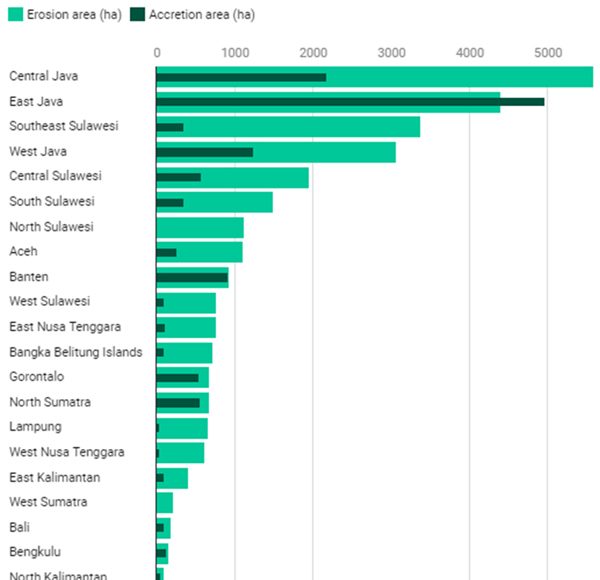Image resolution: width=600 pixels, height=580 pixels.
Task: Click the Accretion area legend color swatch
Action: [x=138, y=15]
